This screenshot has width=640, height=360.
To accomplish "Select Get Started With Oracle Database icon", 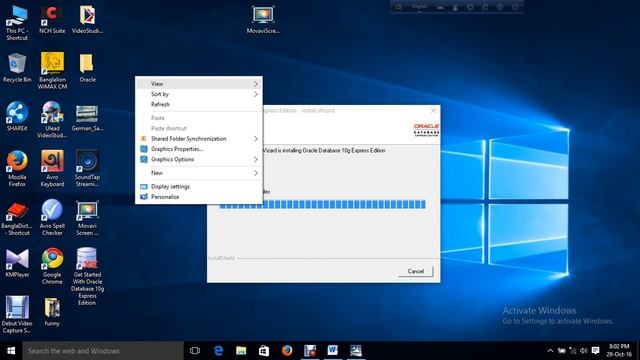I will coord(87,277).
